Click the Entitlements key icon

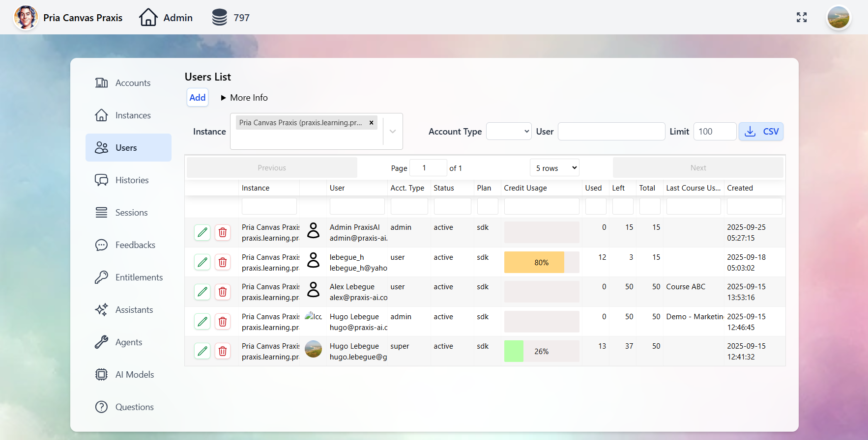click(x=101, y=277)
